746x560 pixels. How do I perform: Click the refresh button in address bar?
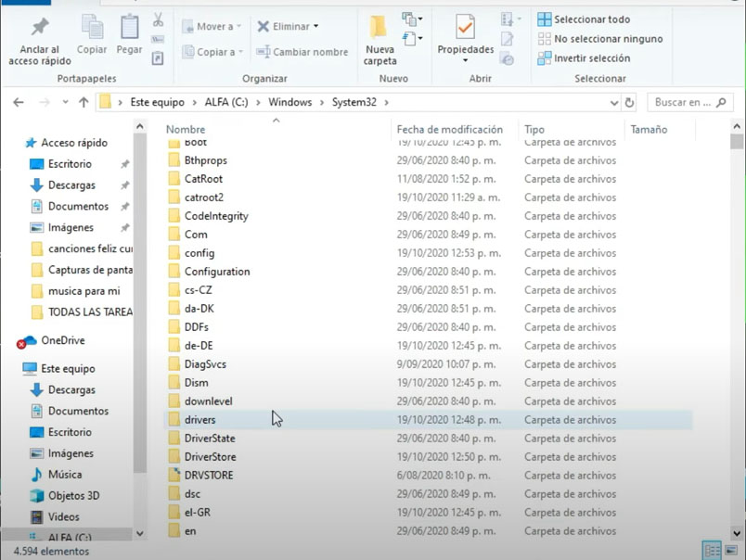[x=629, y=102]
